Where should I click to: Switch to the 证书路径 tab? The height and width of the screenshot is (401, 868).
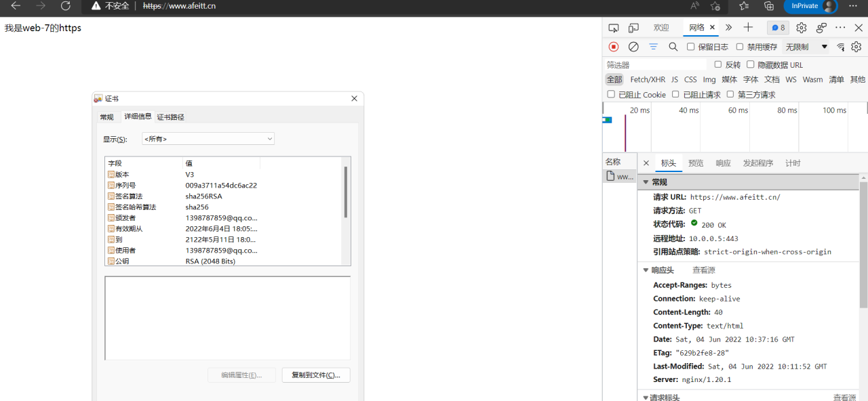[x=170, y=117]
